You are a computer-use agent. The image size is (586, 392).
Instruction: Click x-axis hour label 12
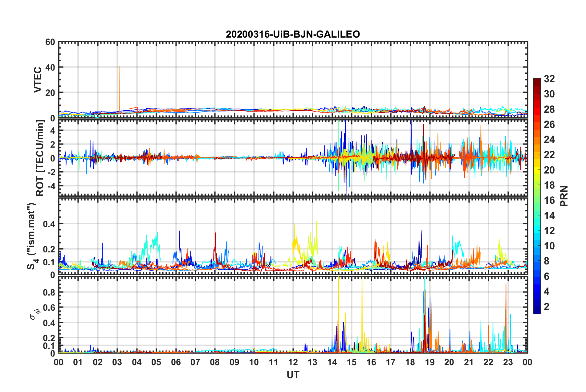293,362
